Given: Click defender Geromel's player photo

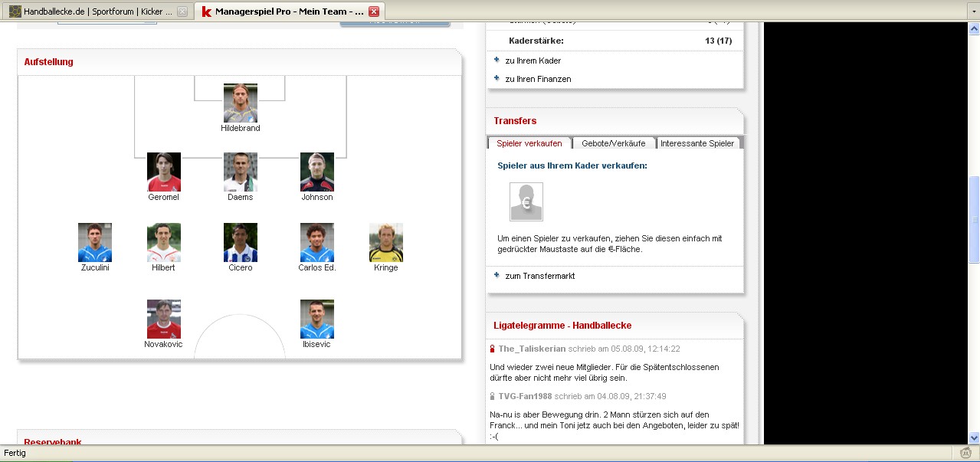Looking at the screenshot, I should click(x=164, y=172).
